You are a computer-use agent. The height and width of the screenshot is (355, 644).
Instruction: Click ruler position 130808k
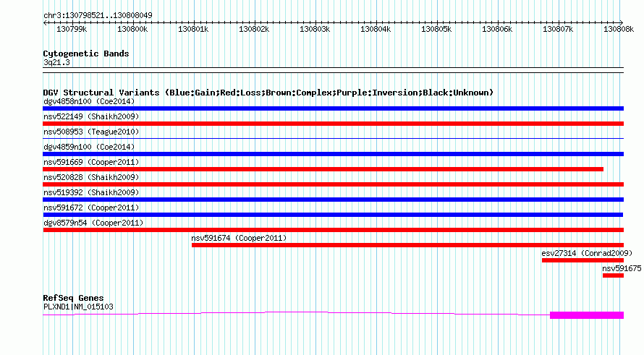[619, 29]
